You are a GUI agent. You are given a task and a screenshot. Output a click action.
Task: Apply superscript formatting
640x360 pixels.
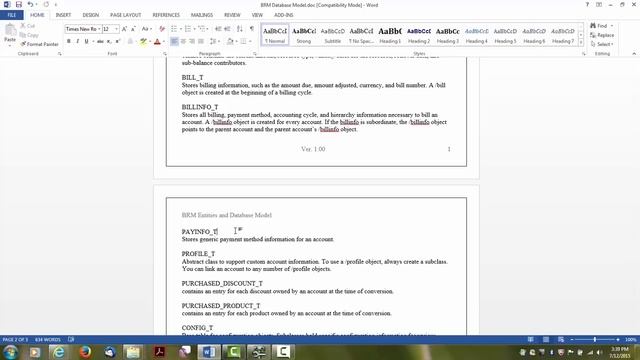pyautogui.click(x=118, y=41)
